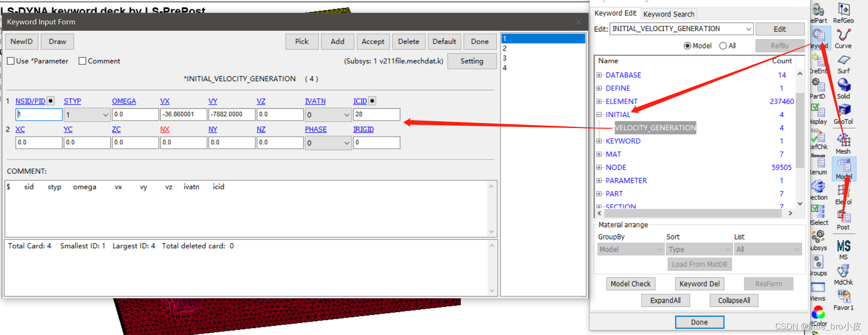Click the ExpandAll button
The width and height of the screenshot is (868, 335).
(x=665, y=301)
